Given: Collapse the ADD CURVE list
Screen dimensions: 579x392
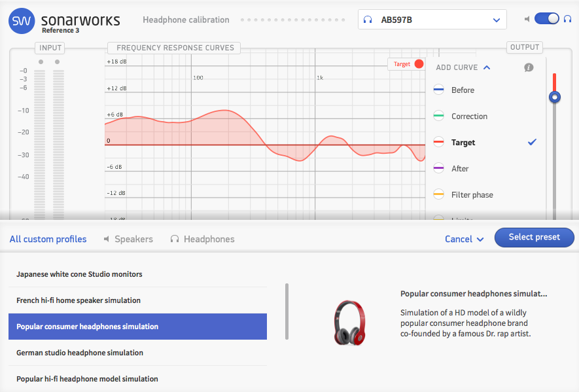Looking at the screenshot, I should 486,67.
